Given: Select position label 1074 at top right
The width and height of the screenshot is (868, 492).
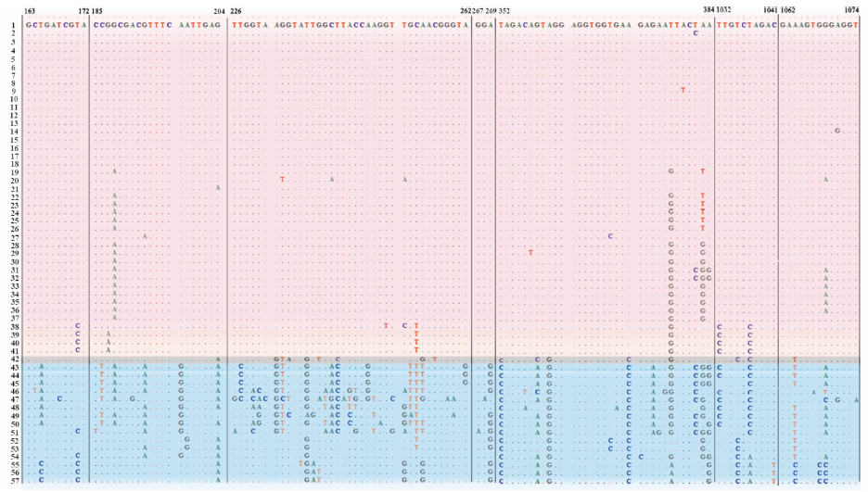Looking at the screenshot, I should 851,10.
